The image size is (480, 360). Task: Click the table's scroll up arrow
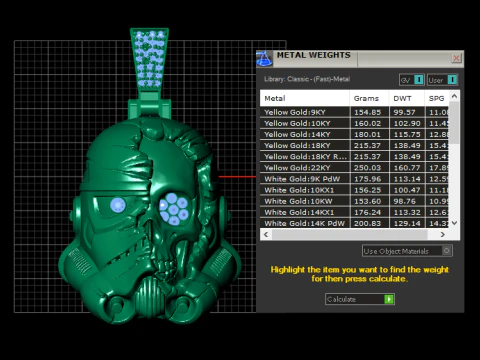(x=454, y=96)
